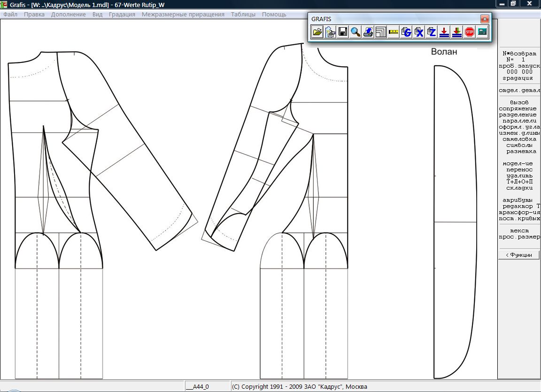The height and width of the screenshot is (392, 541).
Task: Open the Вид menu
Action: (97, 15)
